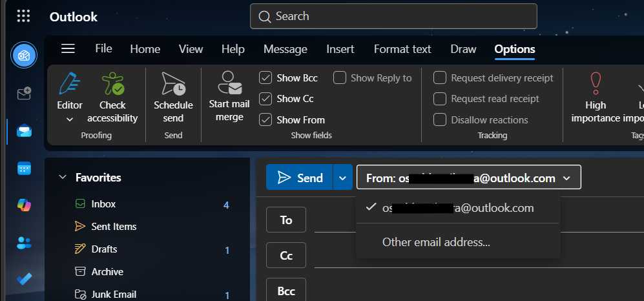Click the Inbox unread count 4

pos(226,205)
